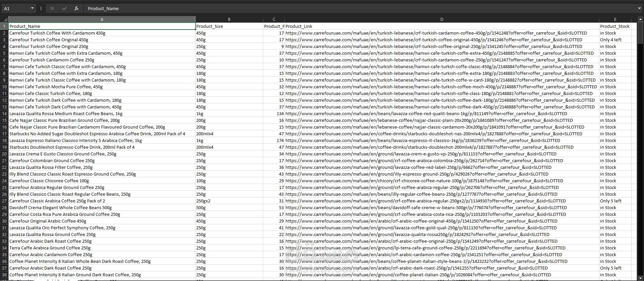644x281 pixels.
Task: Select column E header
Action: [x=615, y=19]
